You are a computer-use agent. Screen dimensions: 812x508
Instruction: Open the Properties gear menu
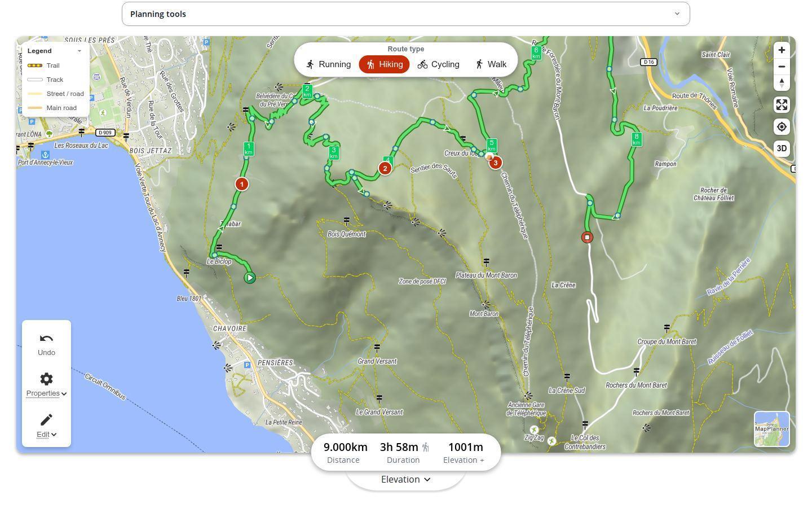click(46, 385)
